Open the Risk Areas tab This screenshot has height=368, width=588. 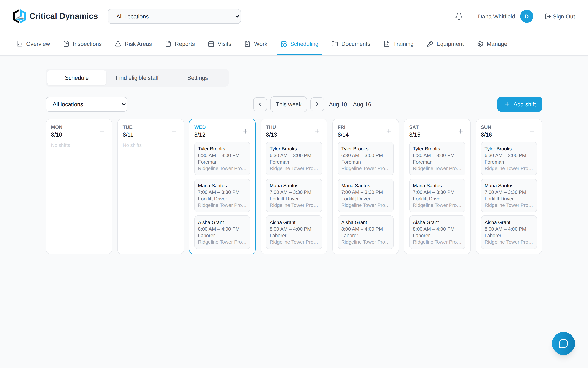pos(133,44)
